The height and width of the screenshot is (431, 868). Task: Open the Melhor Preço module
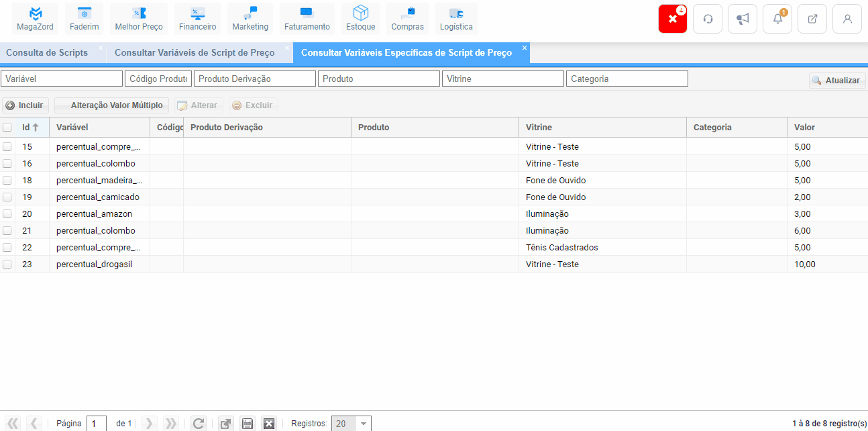139,19
